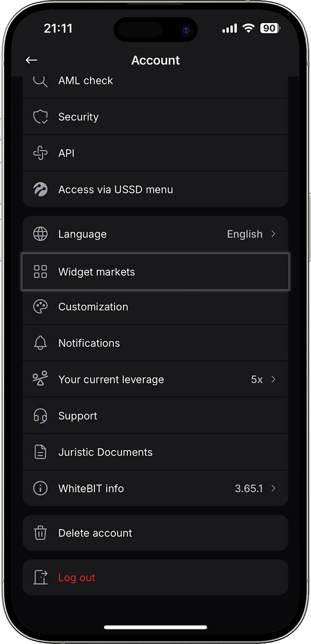Tap the back arrow in header
Image resolution: width=311 pixels, height=644 pixels.
click(31, 60)
